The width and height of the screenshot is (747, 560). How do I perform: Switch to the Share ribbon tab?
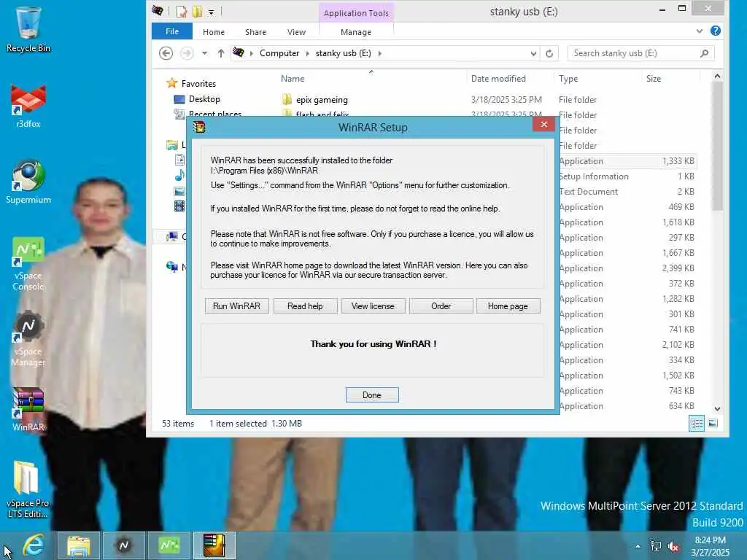(x=255, y=32)
